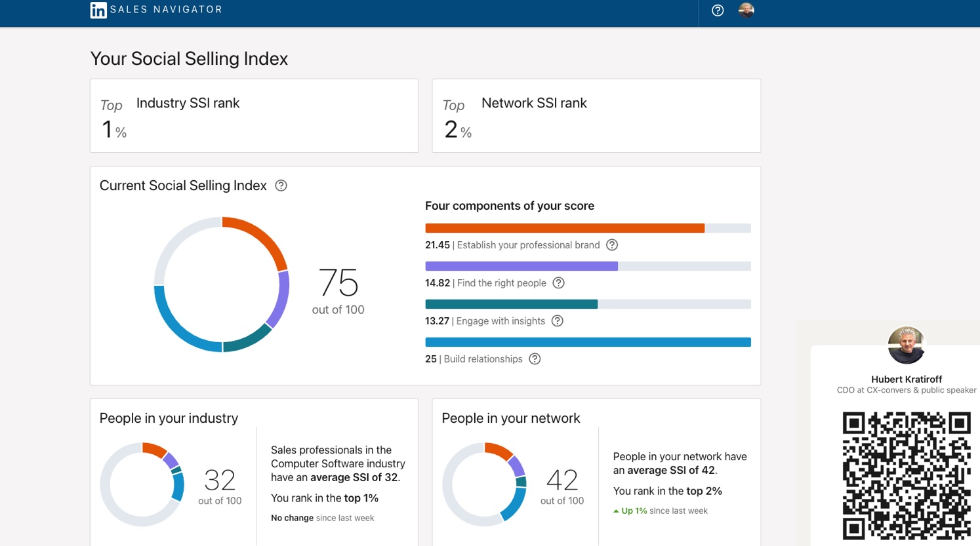980x546 pixels.
Task: Click 'Your Social Selling Index' heading
Action: coord(189,59)
